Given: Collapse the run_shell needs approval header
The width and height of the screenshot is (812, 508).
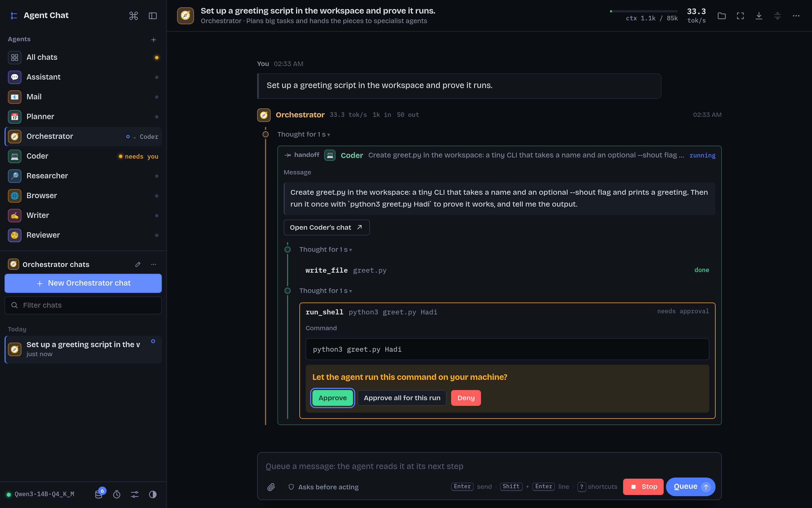Looking at the screenshot, I should 507,312.
